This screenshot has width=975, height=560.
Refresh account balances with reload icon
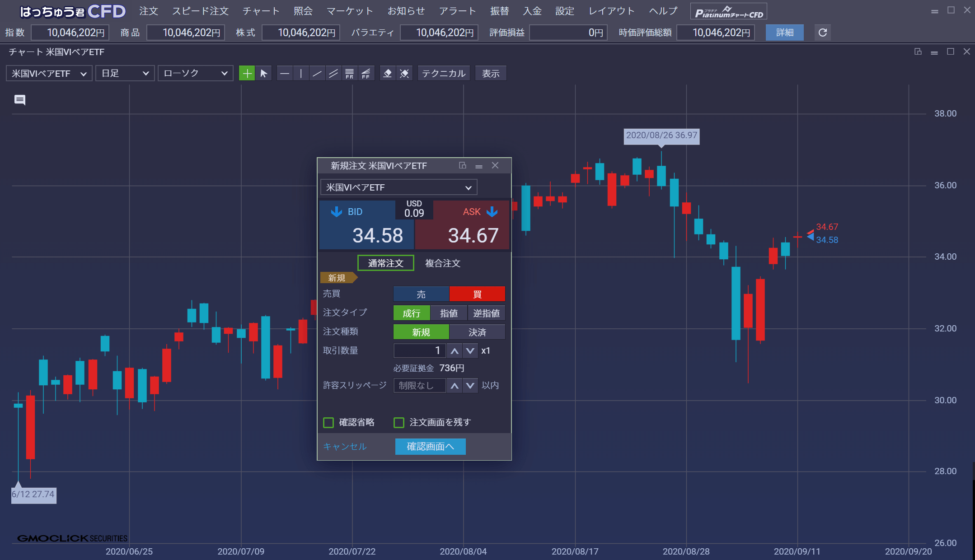coord(823,33)
